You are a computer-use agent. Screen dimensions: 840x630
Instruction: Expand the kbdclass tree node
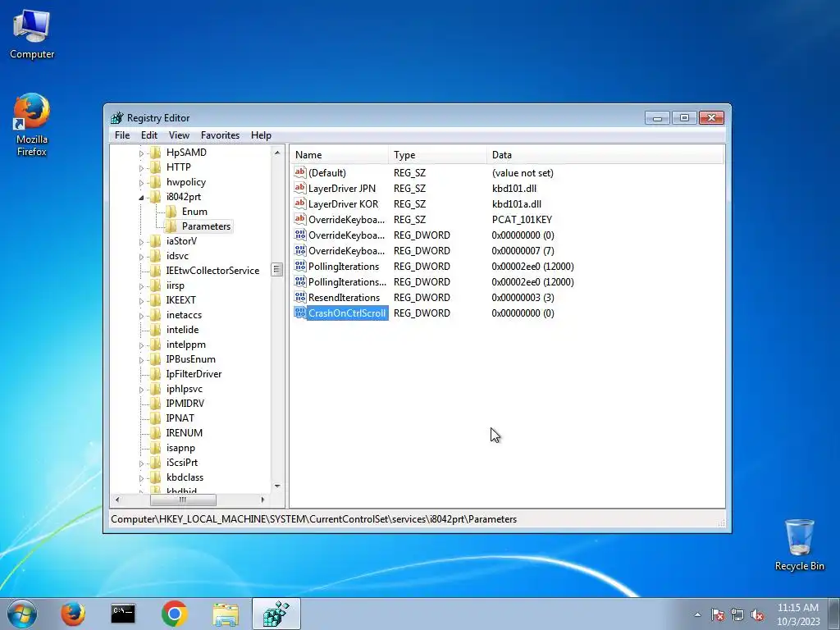click(x=141, y=478)
